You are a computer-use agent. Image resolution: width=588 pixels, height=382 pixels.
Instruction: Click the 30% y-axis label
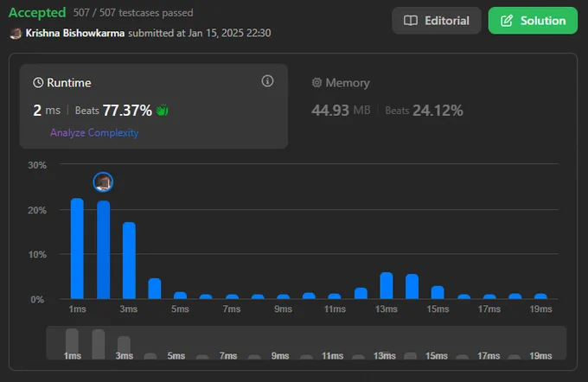[37, 165]
